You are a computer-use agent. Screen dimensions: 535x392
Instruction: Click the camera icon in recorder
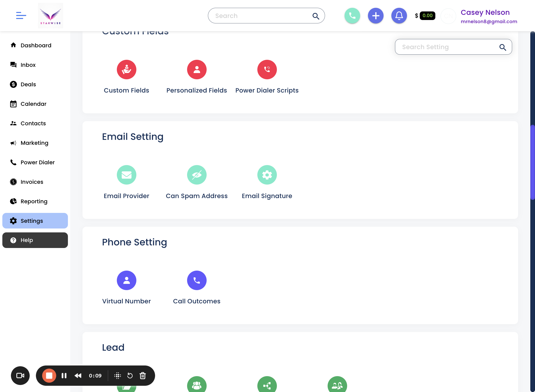click(x=20, y=376)
